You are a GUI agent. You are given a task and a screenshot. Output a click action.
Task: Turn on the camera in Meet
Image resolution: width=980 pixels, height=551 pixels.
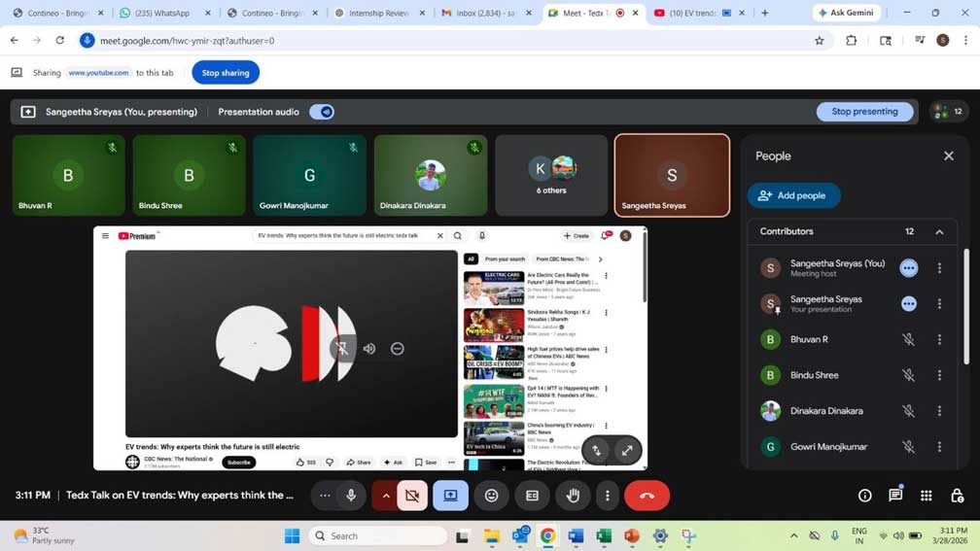412,496
